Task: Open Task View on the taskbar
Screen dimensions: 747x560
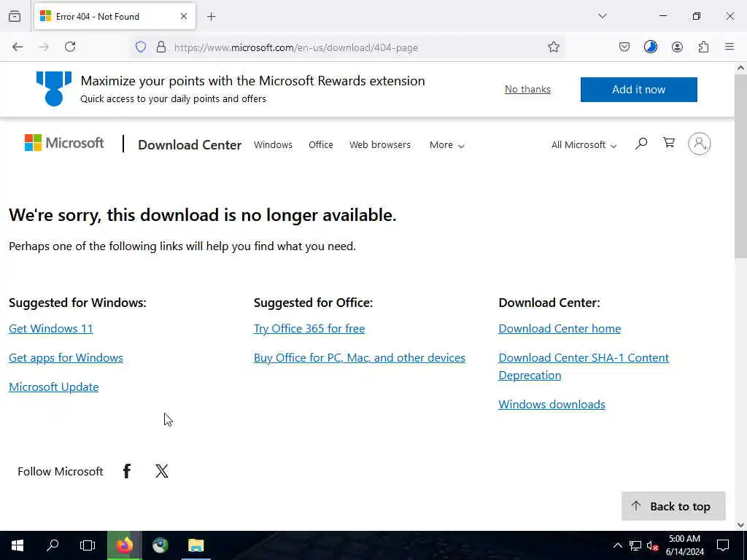Action: [x=88, y=545]
